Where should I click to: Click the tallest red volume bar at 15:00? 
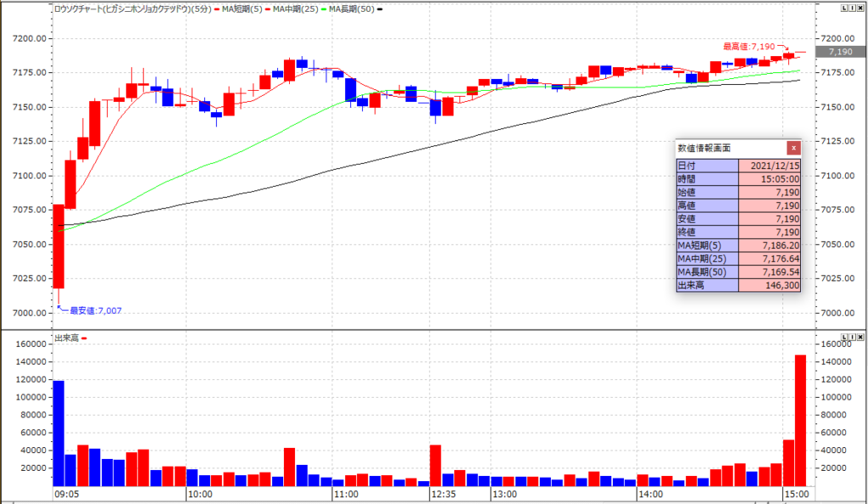point(799,420)
